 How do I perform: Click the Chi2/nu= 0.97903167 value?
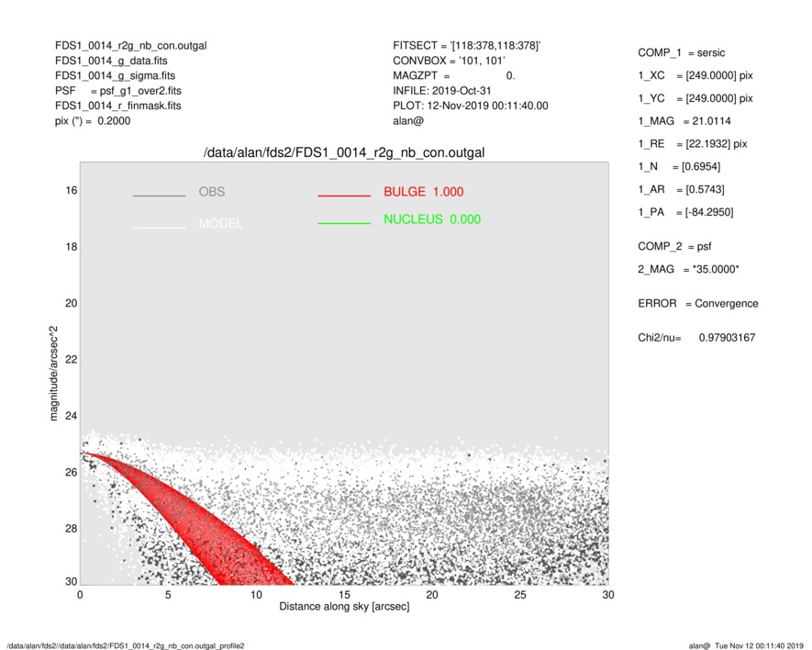[x=696, y=338]
